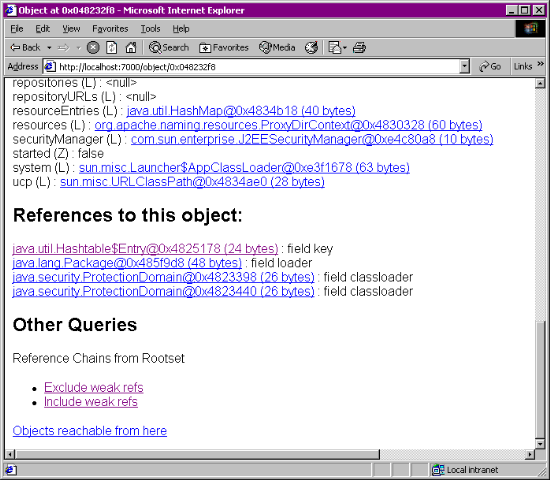
Task: Click the Go button
Action: click(x=490, y=66)
